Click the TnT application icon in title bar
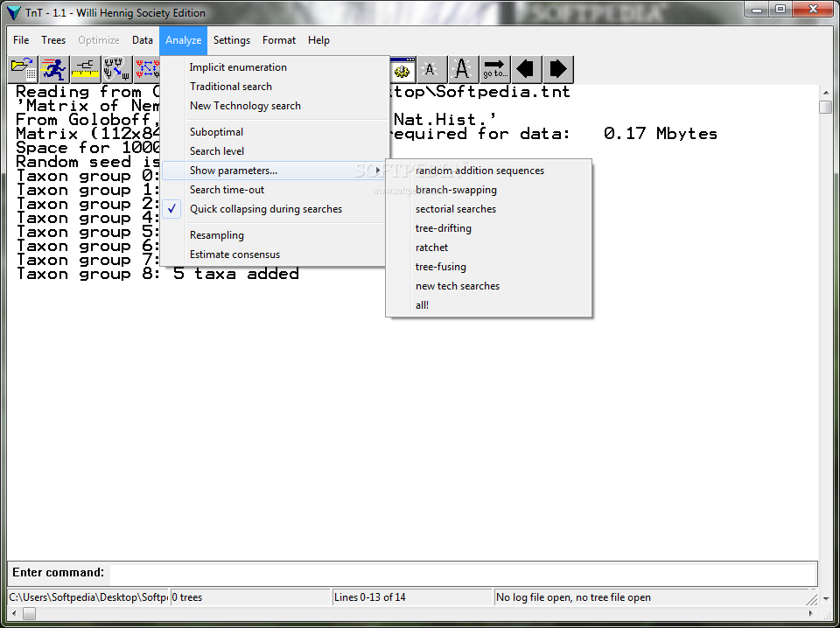This screenshot has width=840, height=628. tap(15, 12)
